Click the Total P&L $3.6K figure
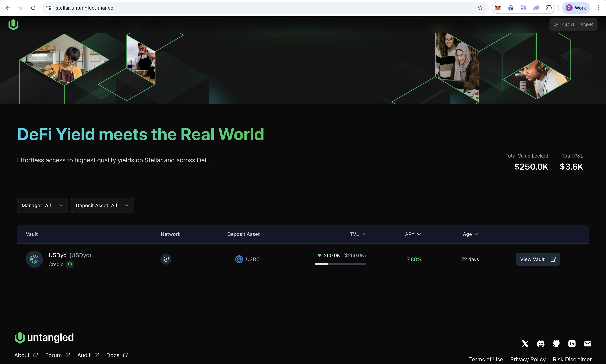This screenshot has width=606, height=364. [571, 167]
